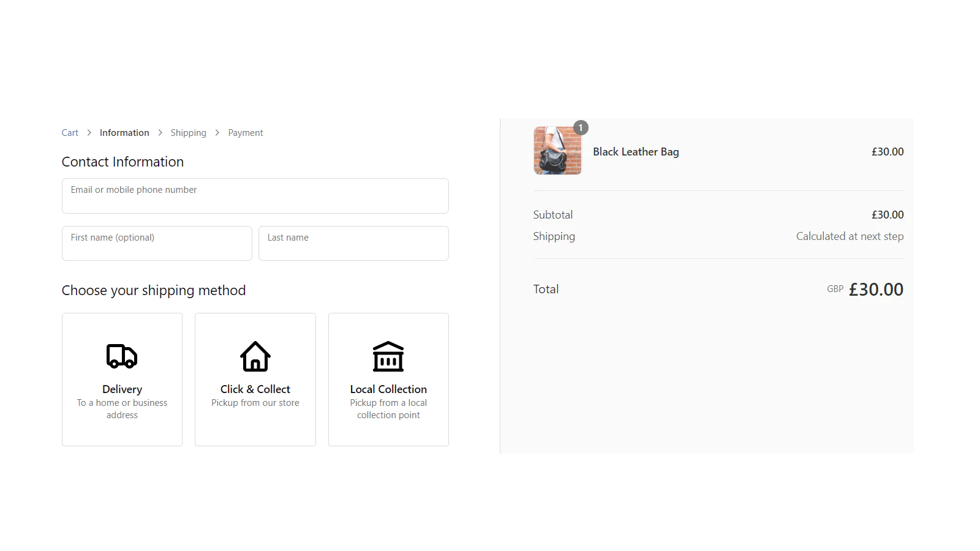
Task: Choose the Click & Collect label for store pickup
Action: [x=255, y=389]
